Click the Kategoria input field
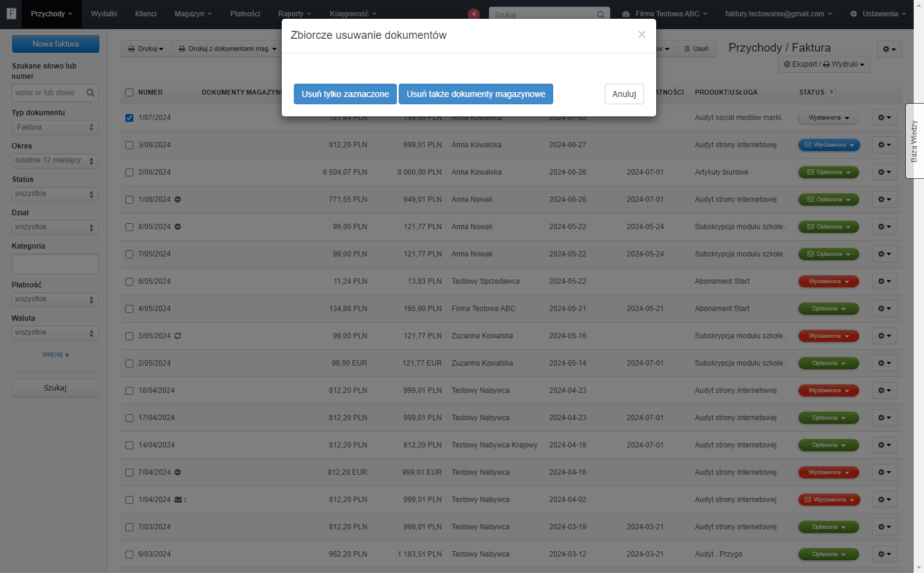Viewport: 924px width, 573px height. [x=55, y=264]
